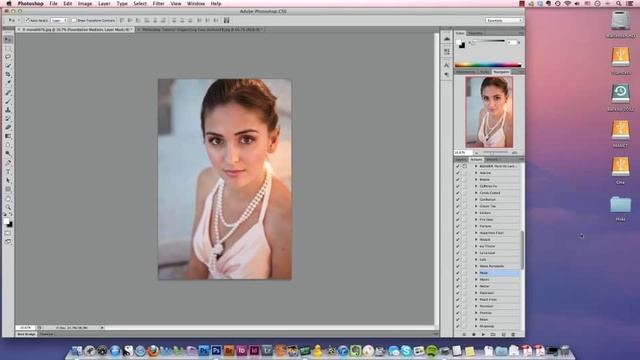Select the Hand tool
Image resolution: width=640 pixels, height=360 pixels.
click(8, 199)
